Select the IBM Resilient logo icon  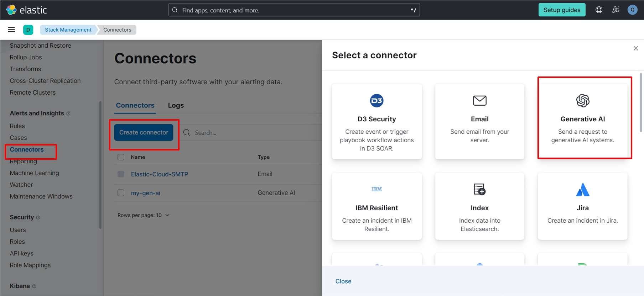click(x=376, y=189)
